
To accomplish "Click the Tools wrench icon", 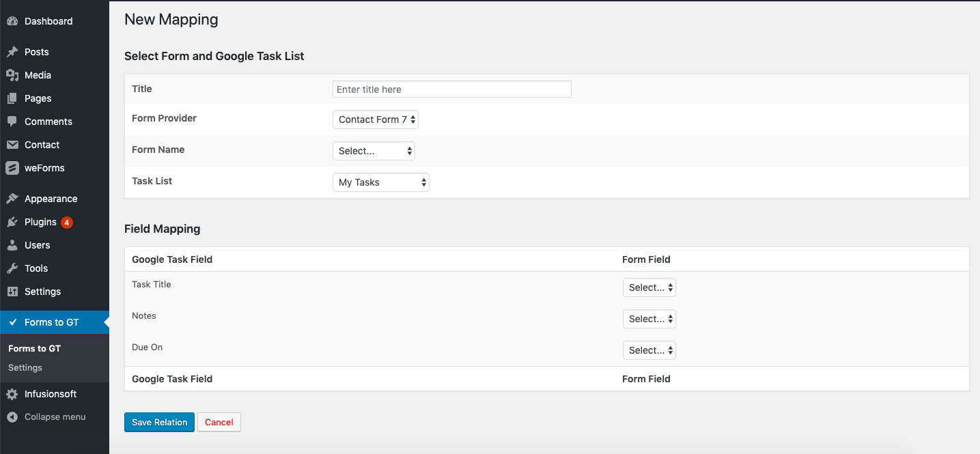I will click(12, 268).
